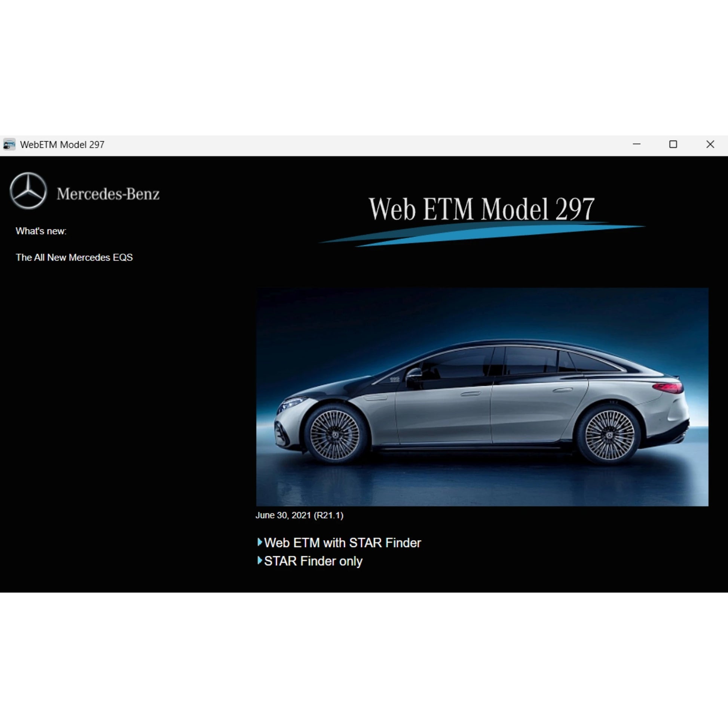Click the WebETM Model 297 window title
Viewport: 728px width, 728px height.
click(x=62, y=145)
